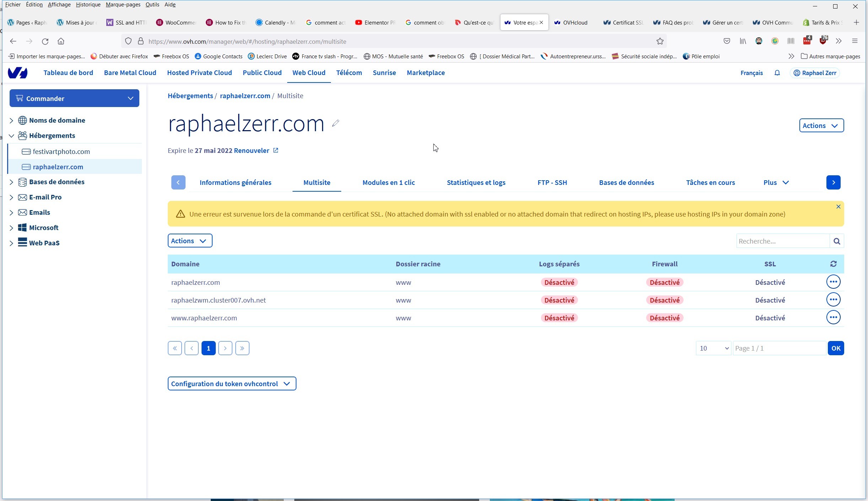Image resolution: width=868 pixels, height=501 pixels.
Task: Click the search magnifier button next to Recherche
Action: pos(837,241)
